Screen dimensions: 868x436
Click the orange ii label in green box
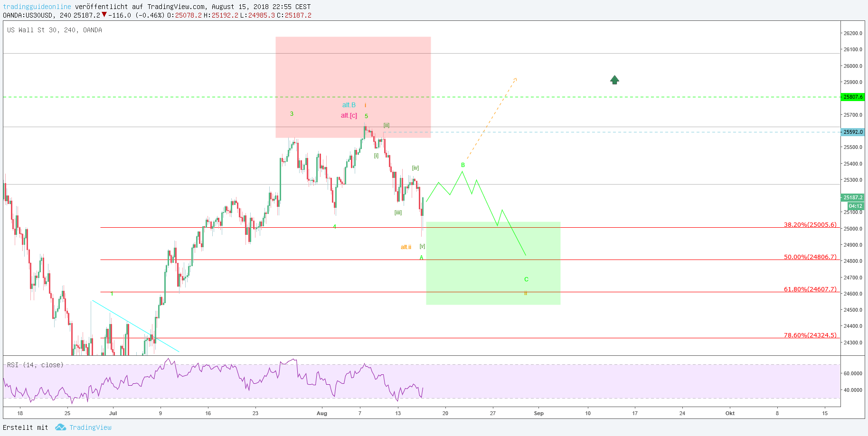(526, 293)
